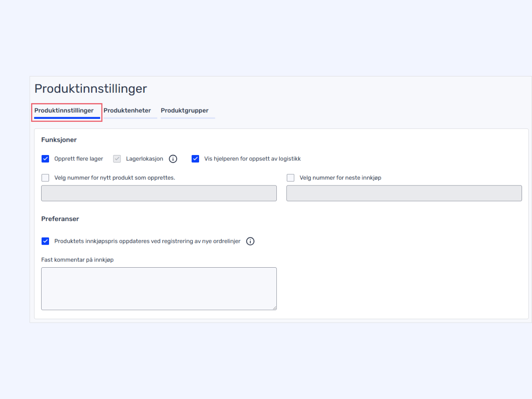Open info icon next to Lagerlokasjon
The height and width of the screenshot is (399, 532).
pos(173,159)
